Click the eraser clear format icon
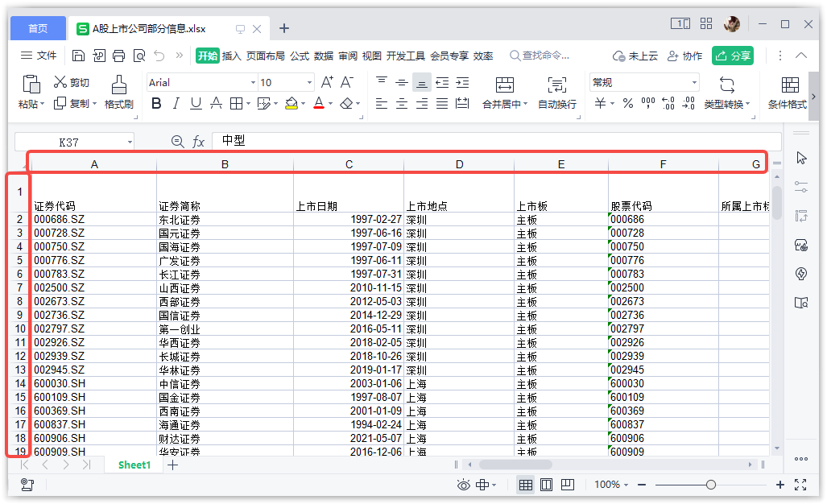This screenshot has height=504, width=827. [346, 103]
